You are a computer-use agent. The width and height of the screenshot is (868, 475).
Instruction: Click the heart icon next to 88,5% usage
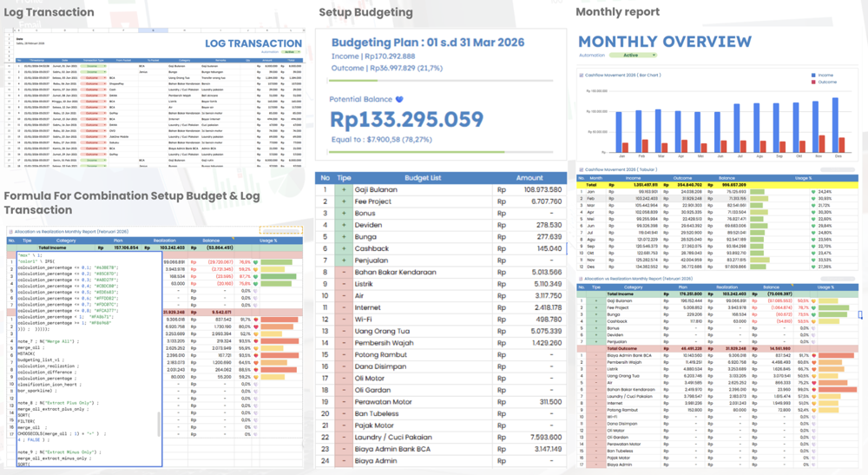(256, 370)
